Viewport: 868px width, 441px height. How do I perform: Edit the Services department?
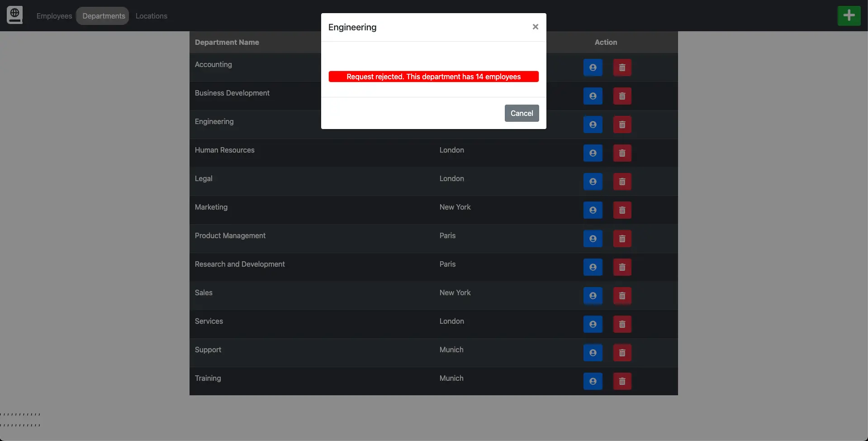click(593, 324)
